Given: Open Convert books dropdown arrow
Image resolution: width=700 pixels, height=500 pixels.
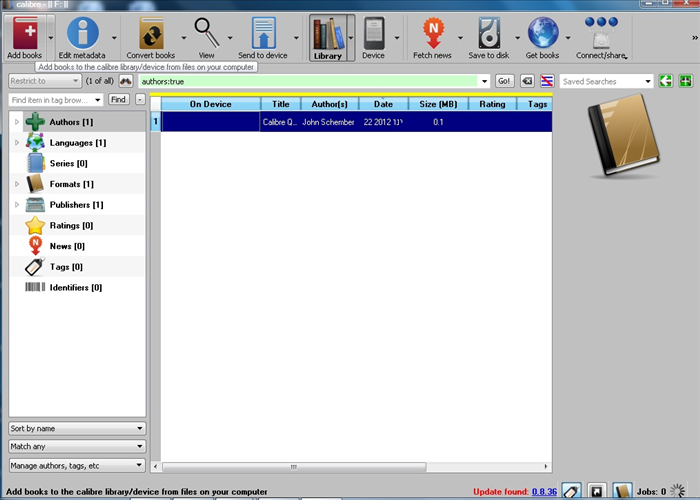Looking at the screenshot, I should (x=183, y=38).
